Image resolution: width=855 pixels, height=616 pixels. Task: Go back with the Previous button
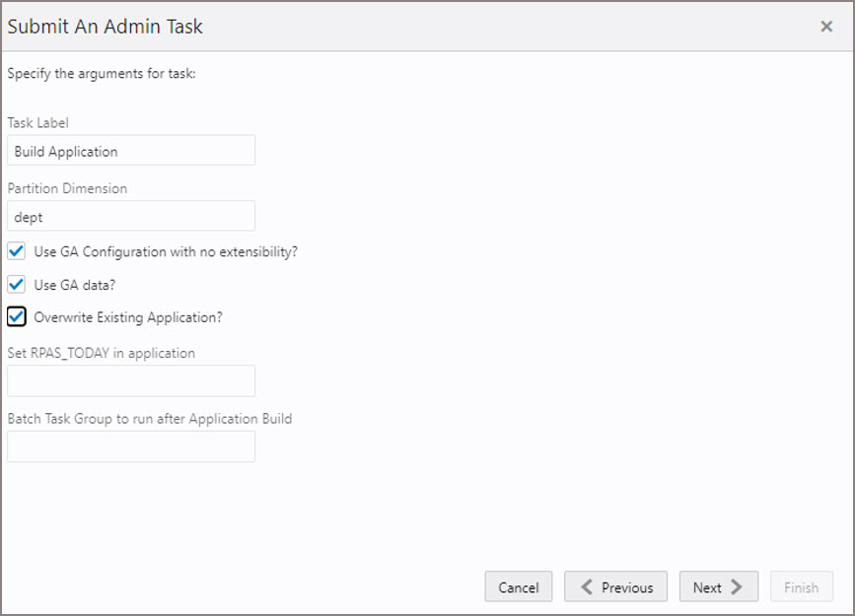[615, 587]
